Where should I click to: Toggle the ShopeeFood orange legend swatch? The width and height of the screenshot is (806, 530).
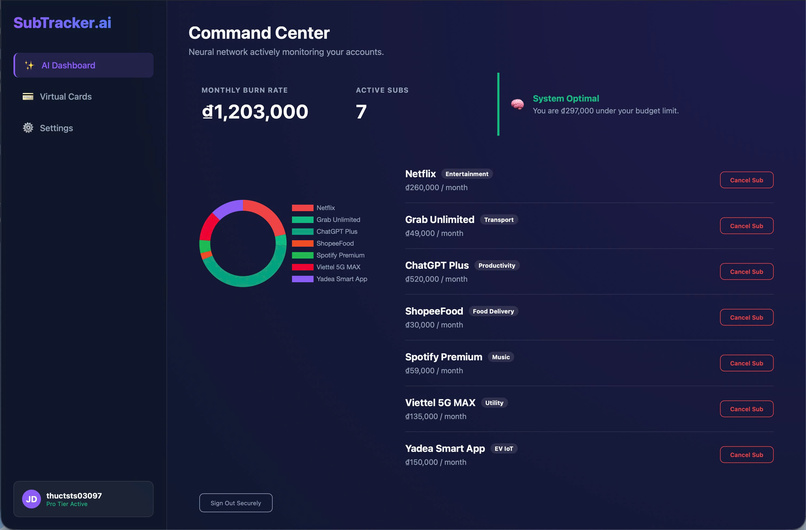pyautogui.click(x=303, y=243)
